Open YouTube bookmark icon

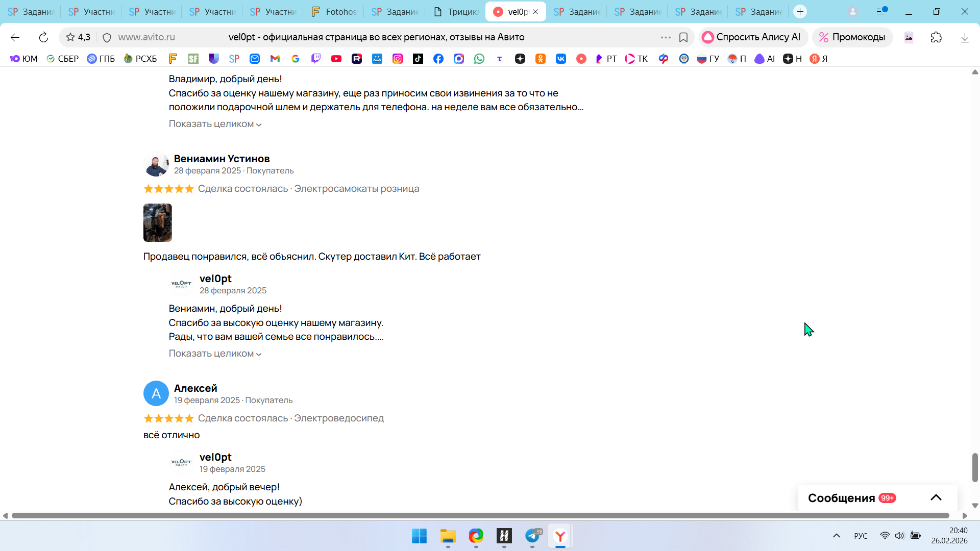(x=336, y=59)
